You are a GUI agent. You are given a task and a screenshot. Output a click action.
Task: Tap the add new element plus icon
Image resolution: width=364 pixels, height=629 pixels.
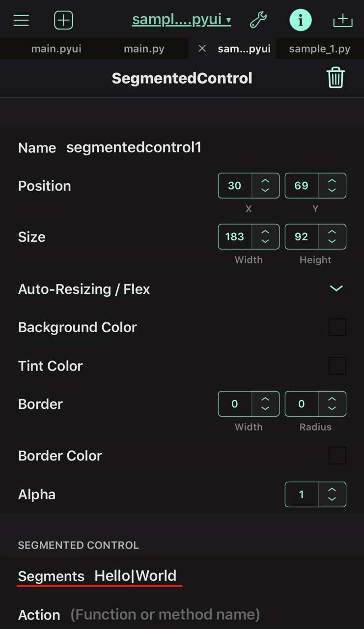tap(63, 20)
